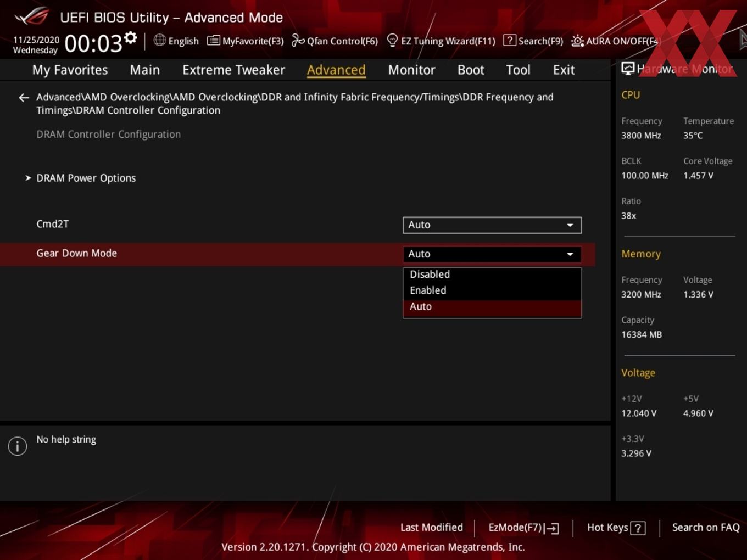Click the Core Voltage 1.457 V value
This screenshot has width=747, height=560.
[698, 176]
